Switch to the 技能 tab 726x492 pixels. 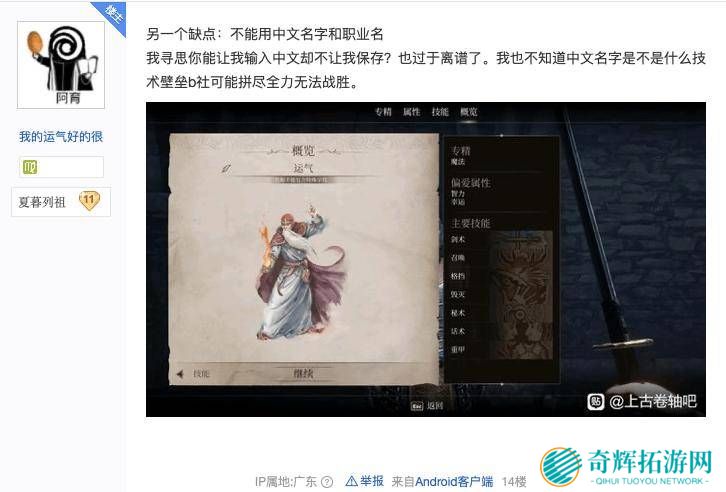440,112
